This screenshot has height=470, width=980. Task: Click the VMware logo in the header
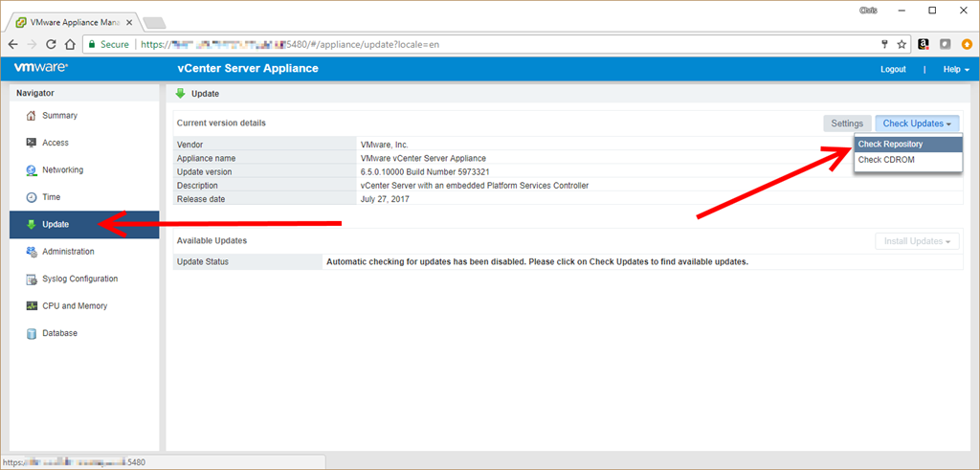[x=41, y=69]
